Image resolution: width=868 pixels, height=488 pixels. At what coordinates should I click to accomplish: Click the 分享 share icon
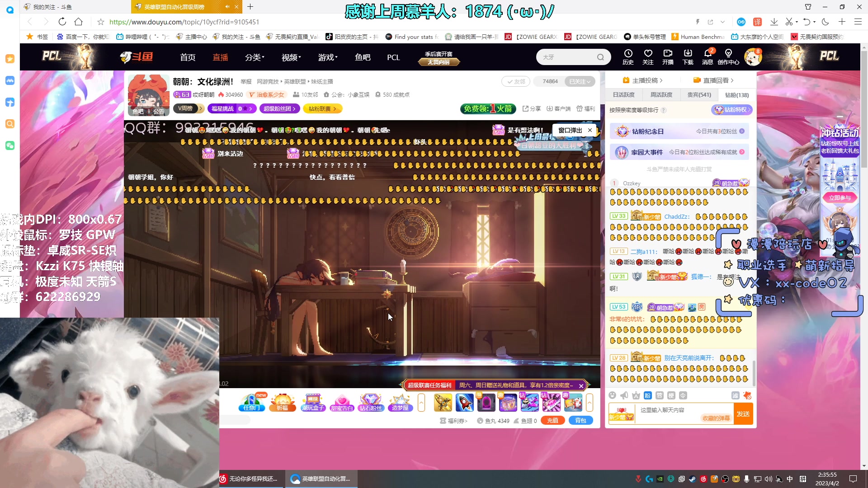(x=532, y=108)
